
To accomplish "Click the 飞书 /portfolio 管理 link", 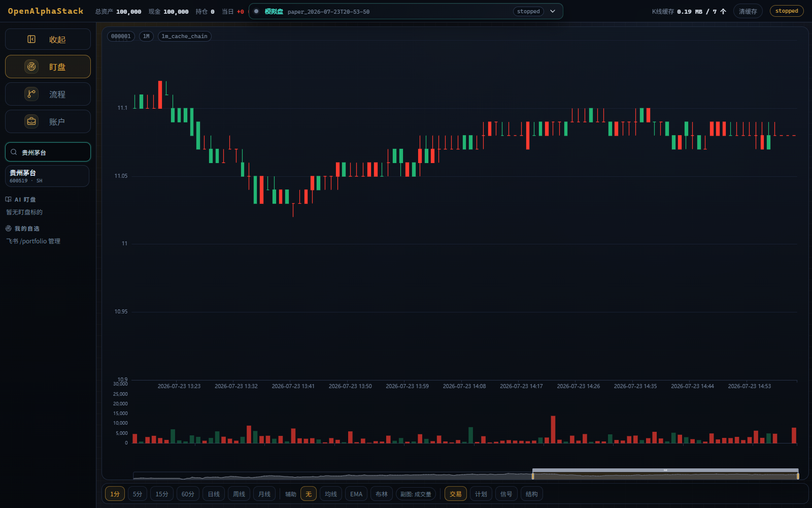I will [x=33, y=241].
